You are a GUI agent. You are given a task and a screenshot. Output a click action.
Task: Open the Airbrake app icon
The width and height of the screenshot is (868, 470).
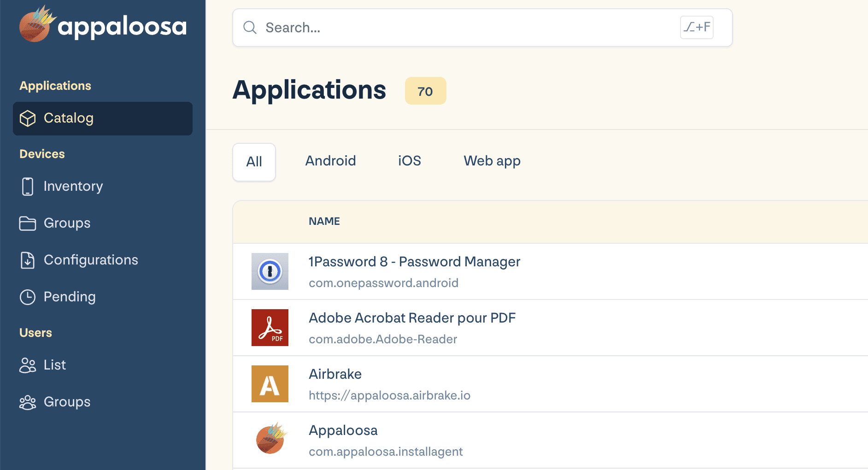pos(270,384)
